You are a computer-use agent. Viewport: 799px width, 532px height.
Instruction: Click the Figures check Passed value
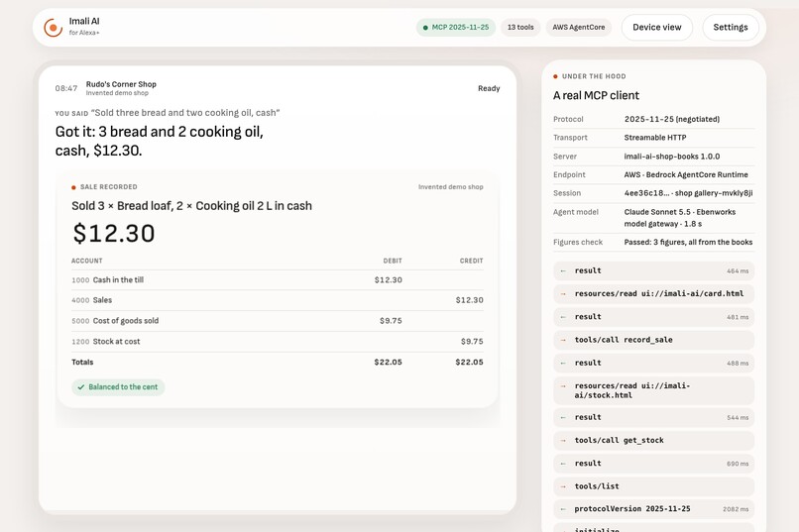click(688, 242)
